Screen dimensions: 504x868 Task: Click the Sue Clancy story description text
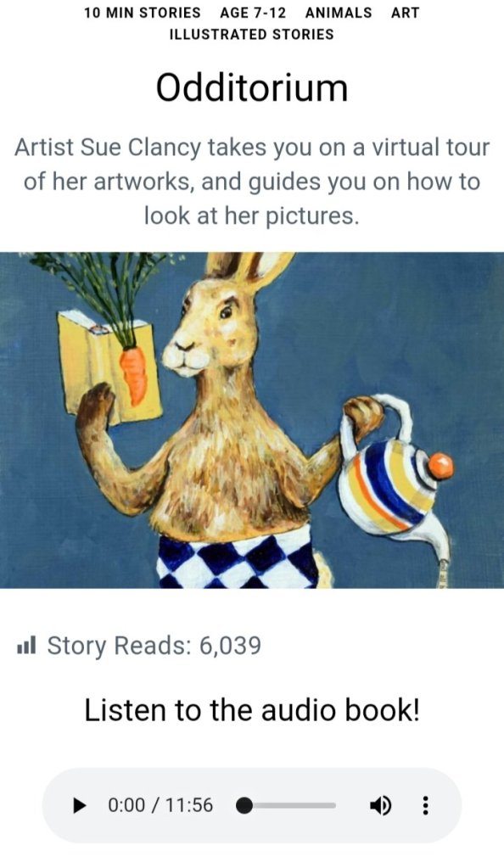[x=252, y=182]
